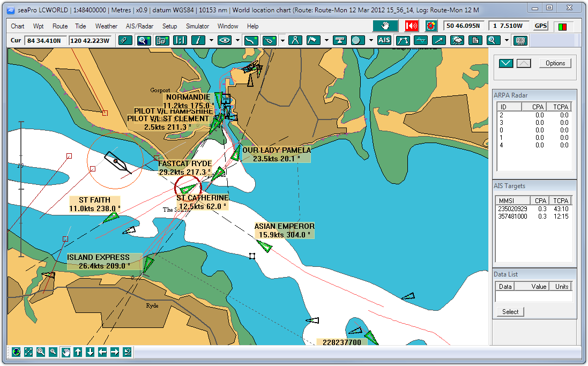
Task: Open the Wpt menu
Action: click(x=38, y=26)
